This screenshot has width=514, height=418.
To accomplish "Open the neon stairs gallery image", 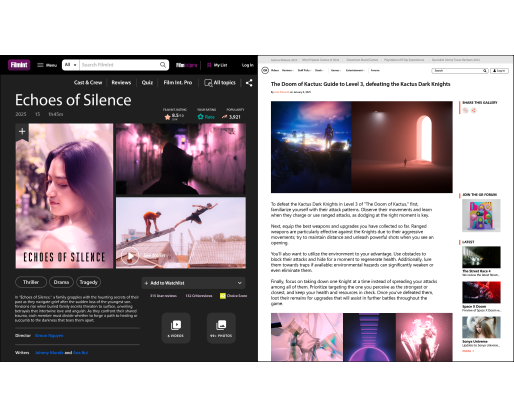I will [369, 337].
